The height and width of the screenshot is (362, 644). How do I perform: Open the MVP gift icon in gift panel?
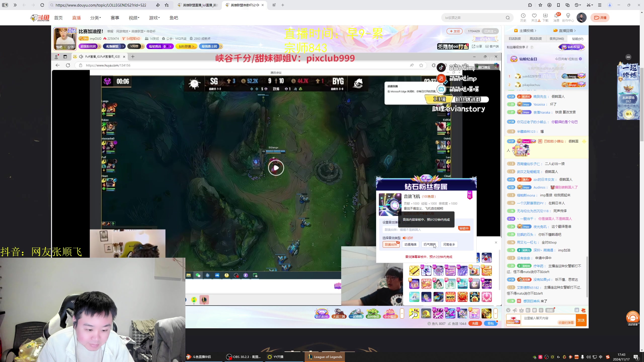[x=450, y=297]
